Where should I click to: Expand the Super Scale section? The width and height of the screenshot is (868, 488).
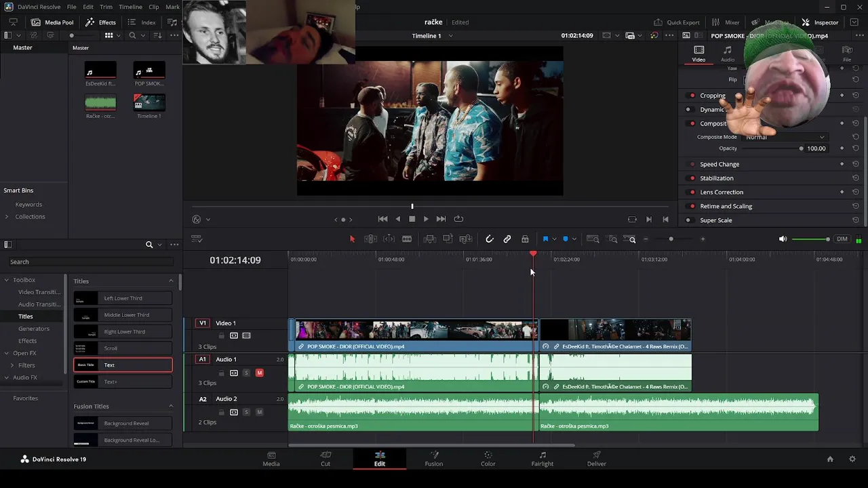pyautogui.click(x=715, y=220)
